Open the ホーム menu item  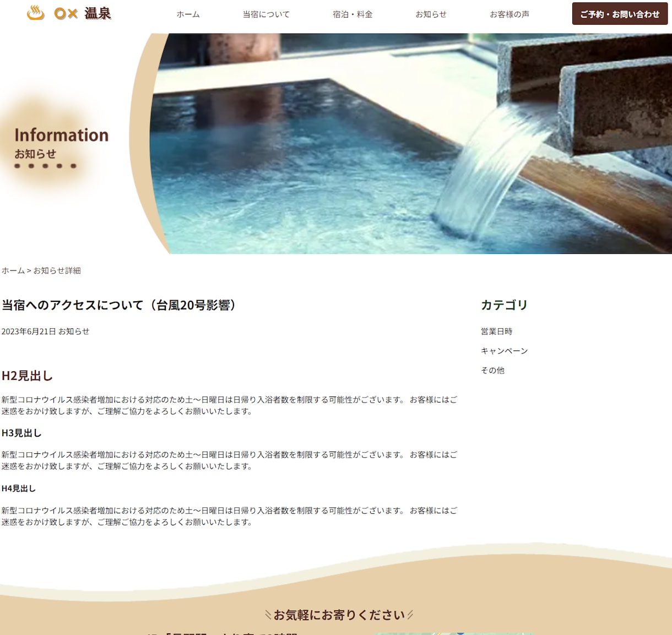pyautogui.click(x=188, y=14)
